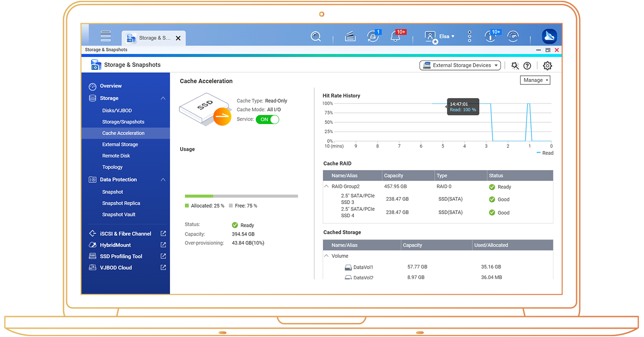This screenshot has width=644, height=337.
Task: Select Topology in sidebar
Action: [x=112, y=167]
